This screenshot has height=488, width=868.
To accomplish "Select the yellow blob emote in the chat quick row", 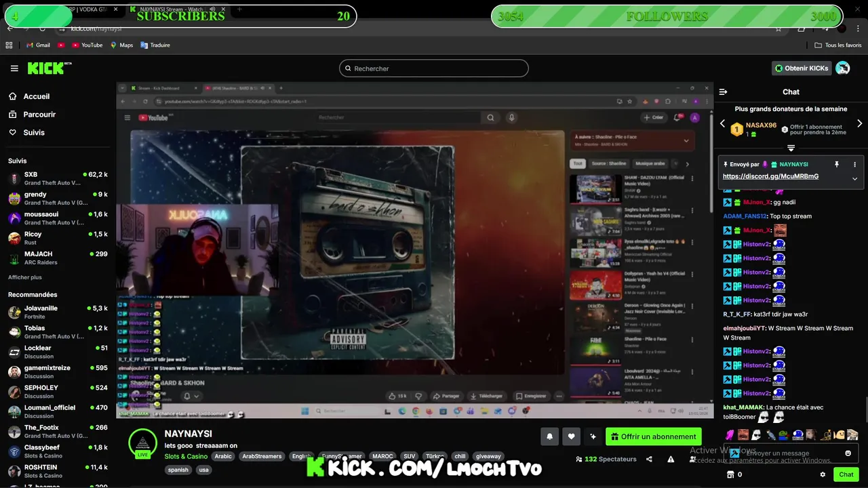I will pos(840,434).
